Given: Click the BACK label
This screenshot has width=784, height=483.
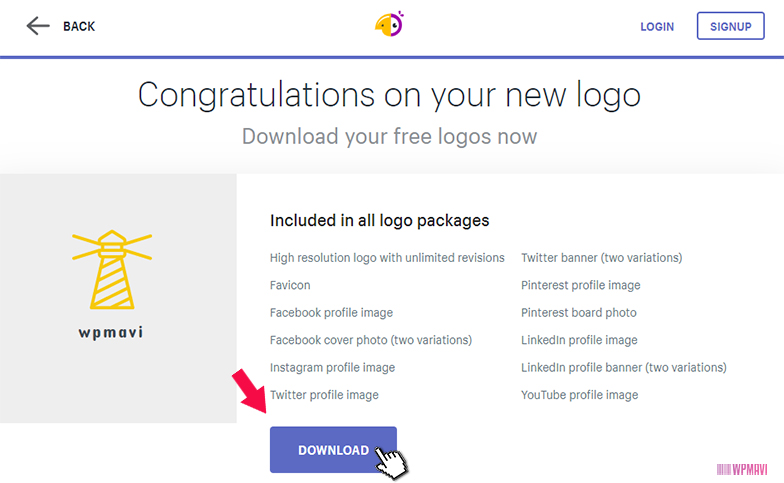Looking at the screenshot, I should click(79, 26).
